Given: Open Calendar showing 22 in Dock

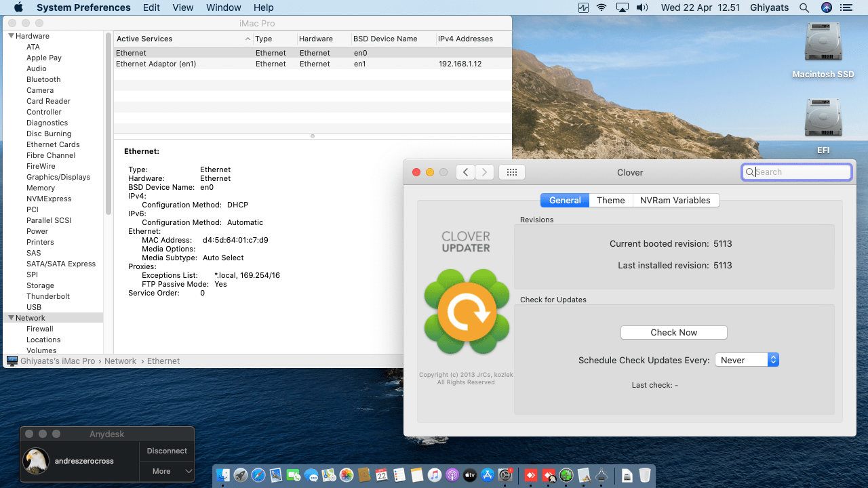Looking at the screenshot, I should (382, 476).
